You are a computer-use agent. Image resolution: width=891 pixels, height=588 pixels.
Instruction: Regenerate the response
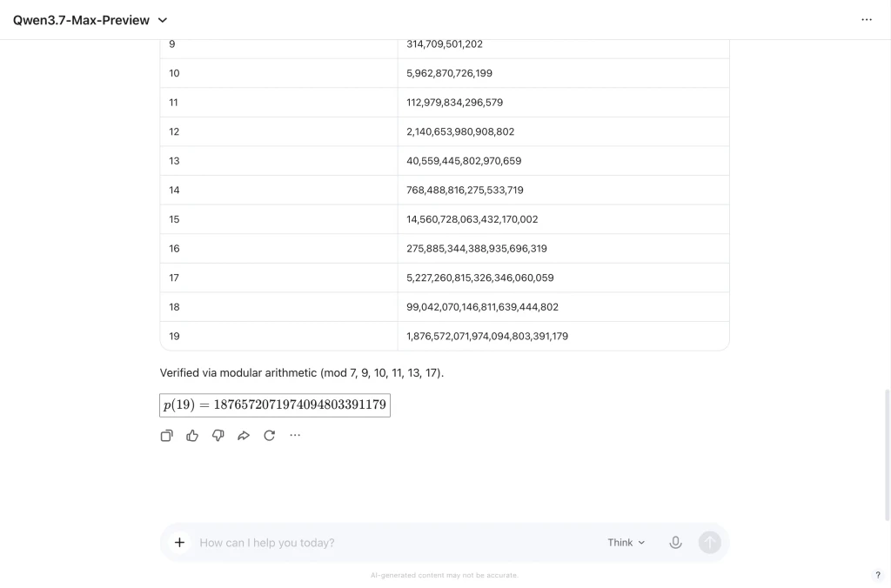[x=270, y=436]
